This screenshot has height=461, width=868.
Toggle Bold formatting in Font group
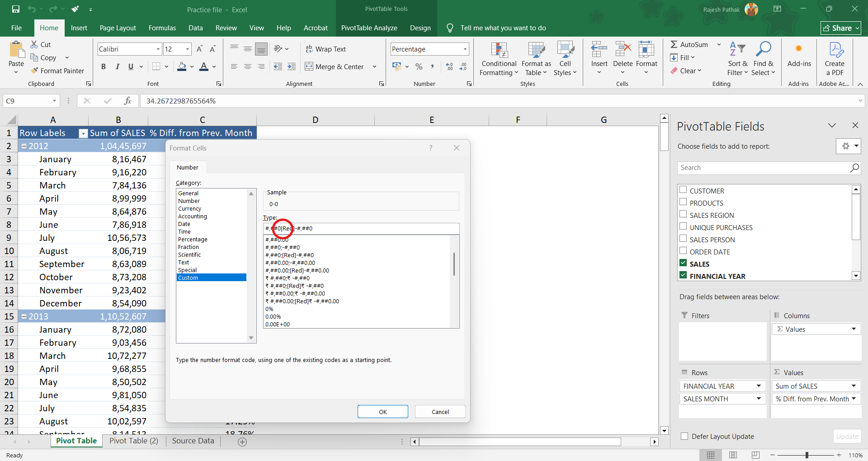pyautogui.click(x=104, y=67)
